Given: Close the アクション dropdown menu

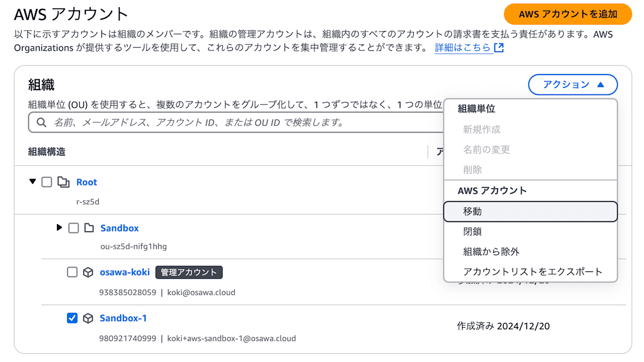Looking at the screenshot, I should click(x=573, y=84).
